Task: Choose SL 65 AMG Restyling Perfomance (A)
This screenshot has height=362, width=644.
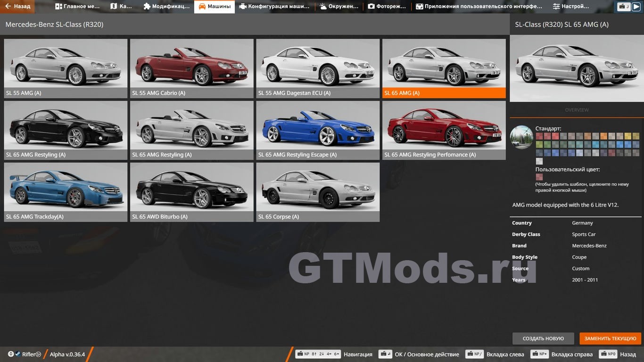Action: coord(444,131)
